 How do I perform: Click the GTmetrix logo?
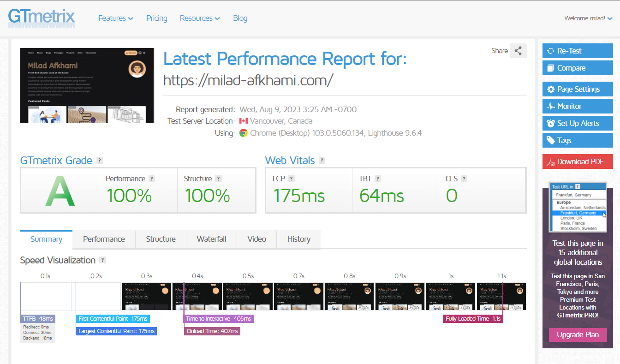tap(42, 18)
